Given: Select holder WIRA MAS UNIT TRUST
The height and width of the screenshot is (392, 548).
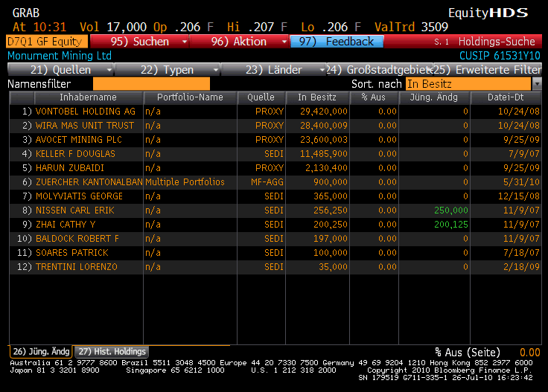Looking at the screenshot, I should [85, 126].
